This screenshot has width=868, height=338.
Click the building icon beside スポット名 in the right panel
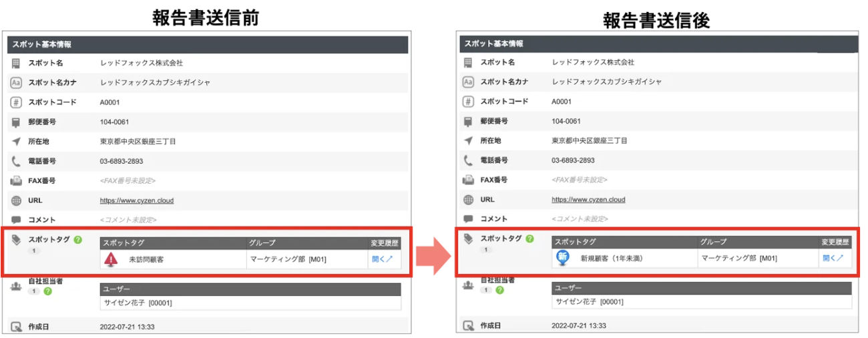[x=469, y=62]
